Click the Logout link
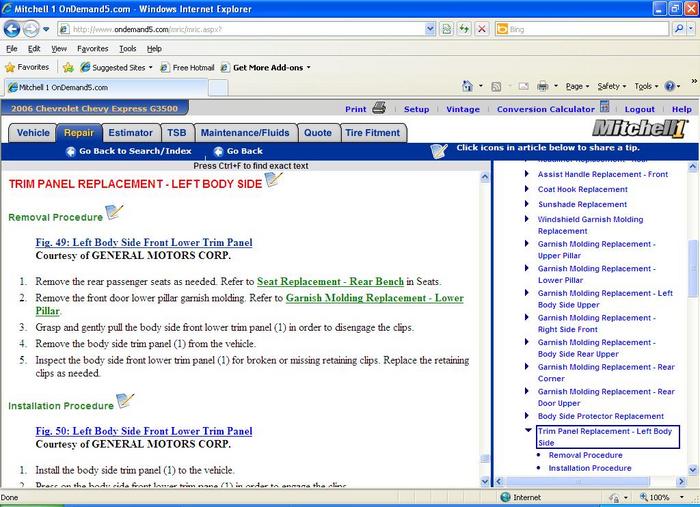This screenshot has height=507, width=700. pyautogui.click(x=639, y=109)
